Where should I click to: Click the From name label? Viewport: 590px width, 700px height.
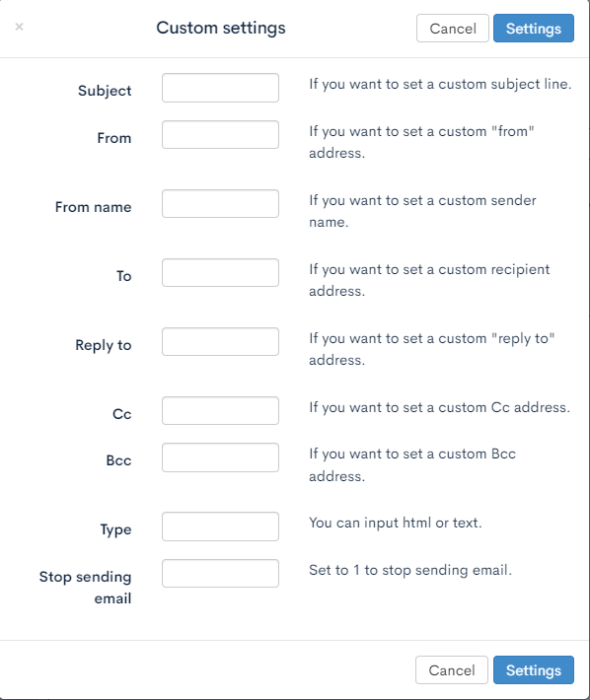tap(94, 207)
